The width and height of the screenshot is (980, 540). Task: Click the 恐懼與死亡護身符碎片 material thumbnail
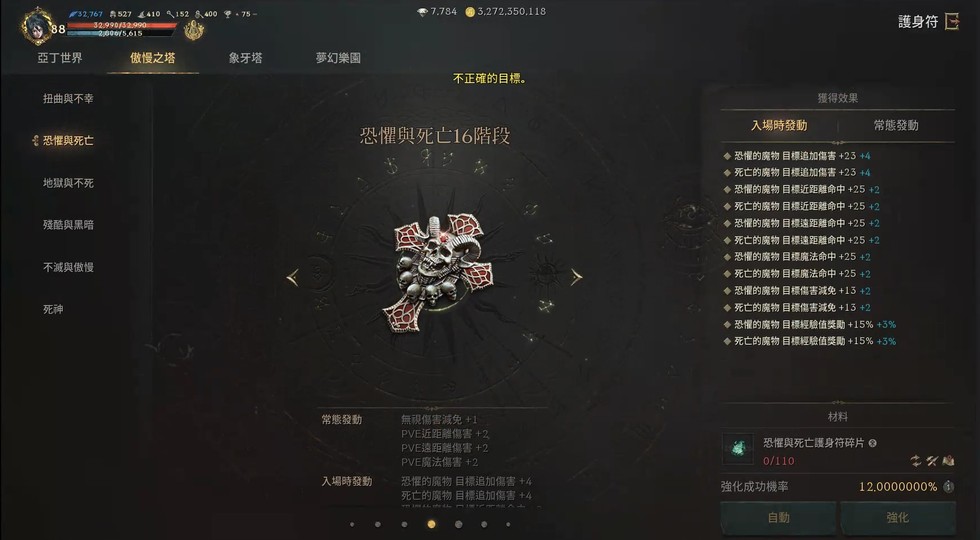pos(738,448)
